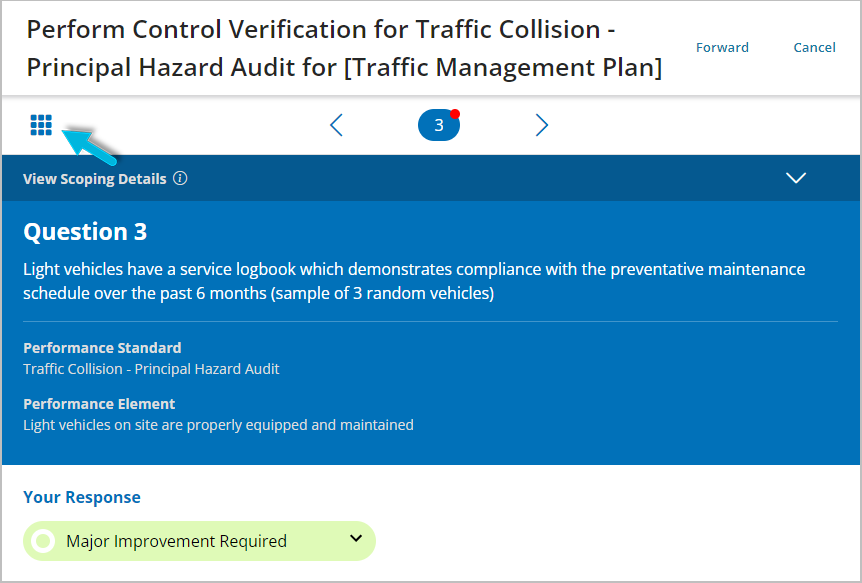Click the black arrow in response field
This screenshot has width=862, height=583.
coord(356,538)
